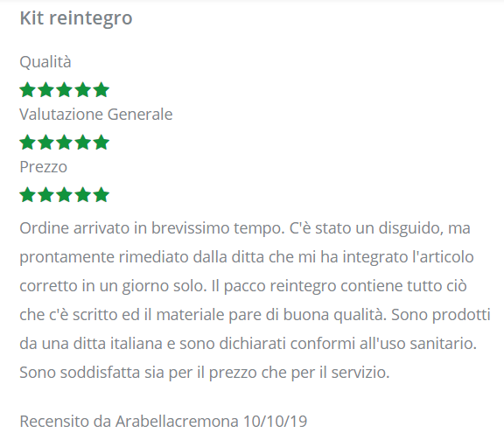Click the sentence 'Sono soddisfatta sia per il prezzo'
504x440 pixels.
(x=205, y=373)
